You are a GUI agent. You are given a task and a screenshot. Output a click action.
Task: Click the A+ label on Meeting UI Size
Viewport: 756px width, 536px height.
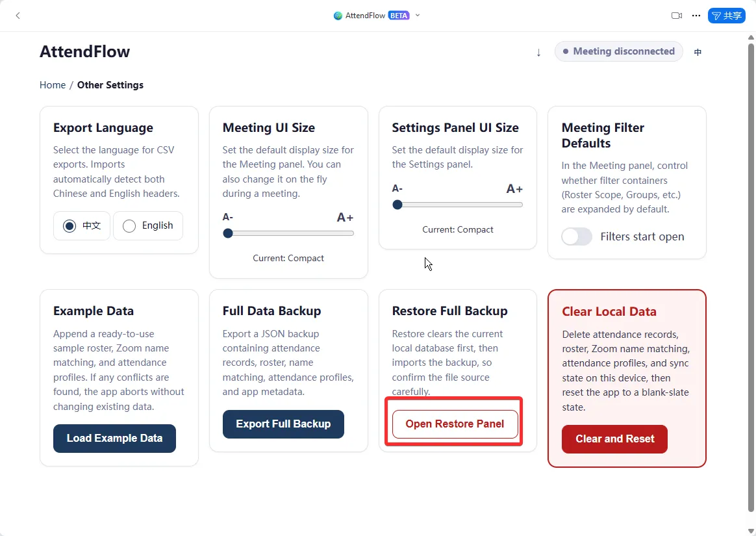pyautogui.click(x=345, y=217)
